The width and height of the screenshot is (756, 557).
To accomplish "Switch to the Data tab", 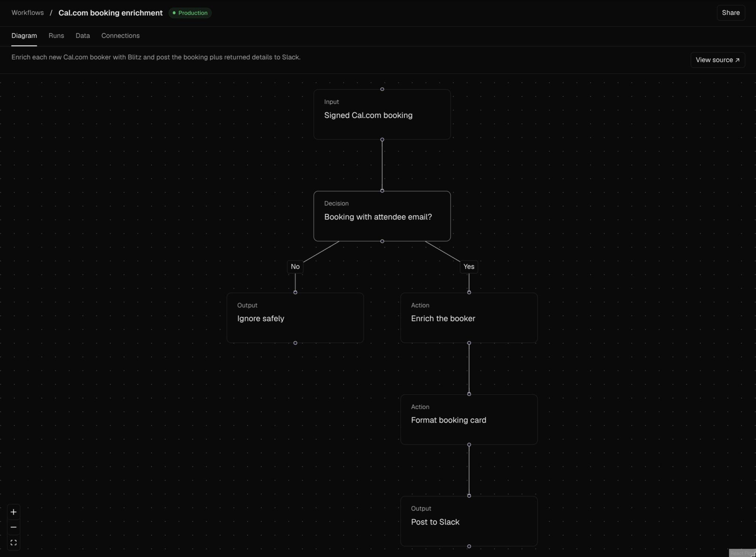I will [83, 36].
